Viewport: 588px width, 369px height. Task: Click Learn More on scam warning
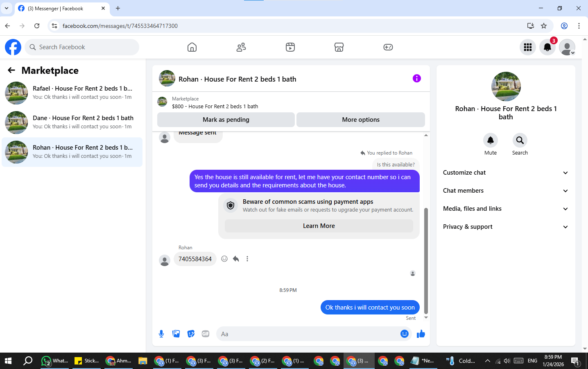[319, 226]
